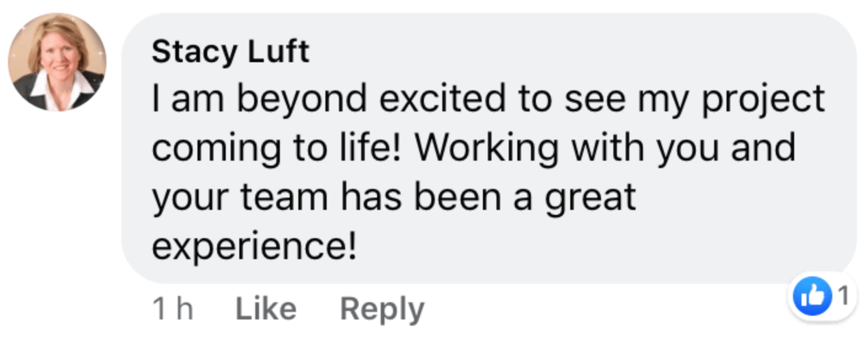
Task: Click the word 'experience!' in the comment
Action: click(254, 247)
